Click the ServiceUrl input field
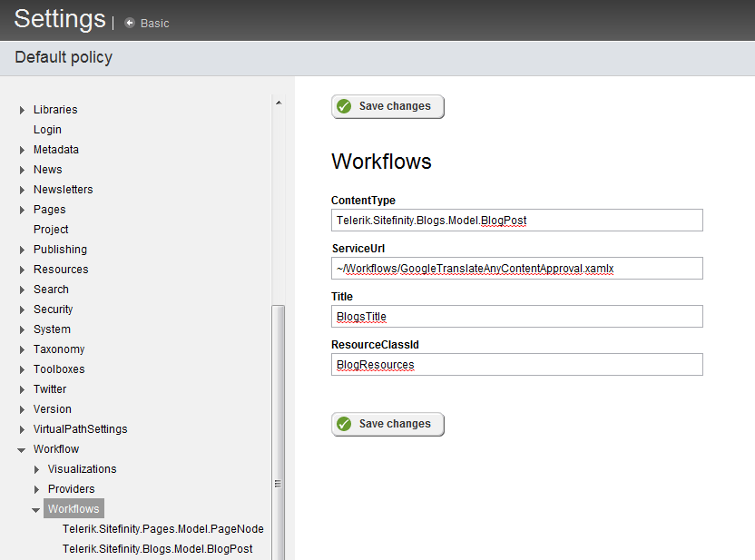This screenshot has width=755, height=560. click(x=516, y=268)
